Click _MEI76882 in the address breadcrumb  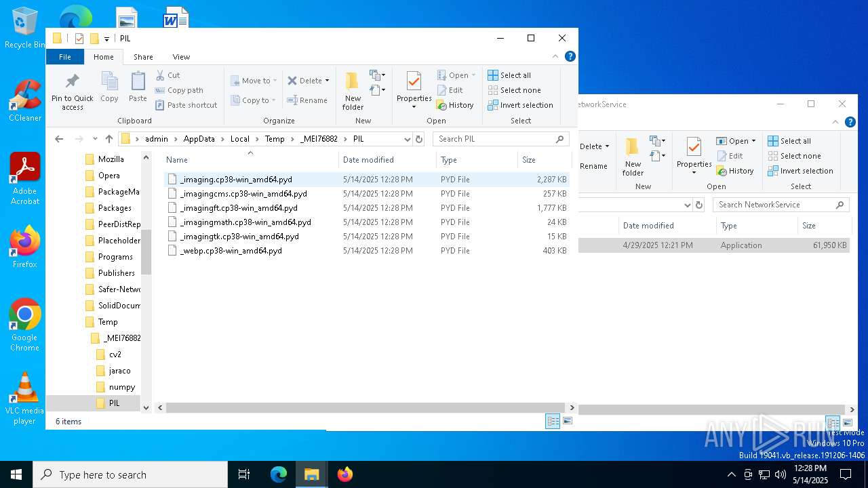(319, 139)
